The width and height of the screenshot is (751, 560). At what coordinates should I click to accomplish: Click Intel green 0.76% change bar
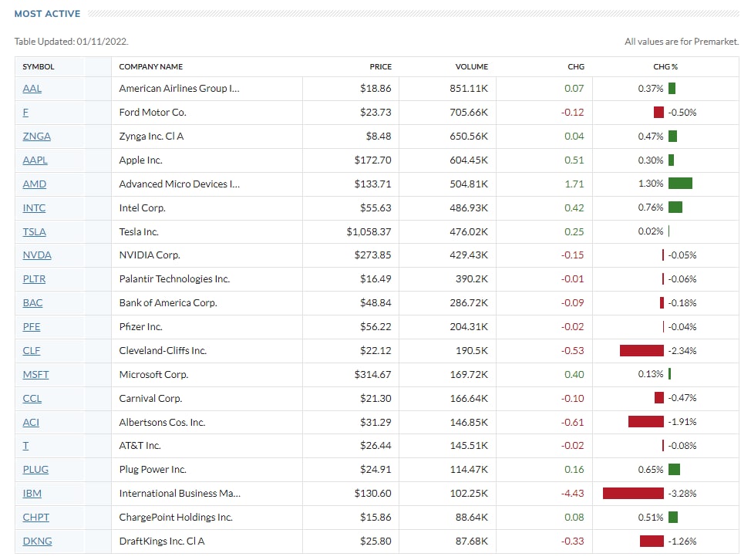click(x=675, y=207)
